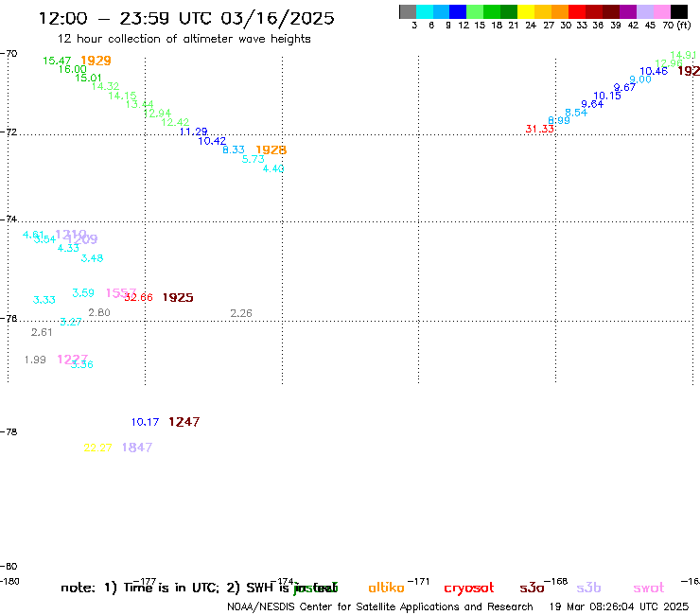Choose the lightest green swatch in the scale

coord(475,11)
